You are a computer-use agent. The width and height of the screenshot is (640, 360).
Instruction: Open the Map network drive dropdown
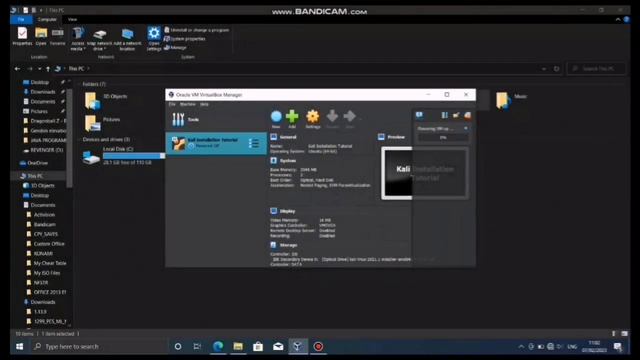(x=99, y=40)
